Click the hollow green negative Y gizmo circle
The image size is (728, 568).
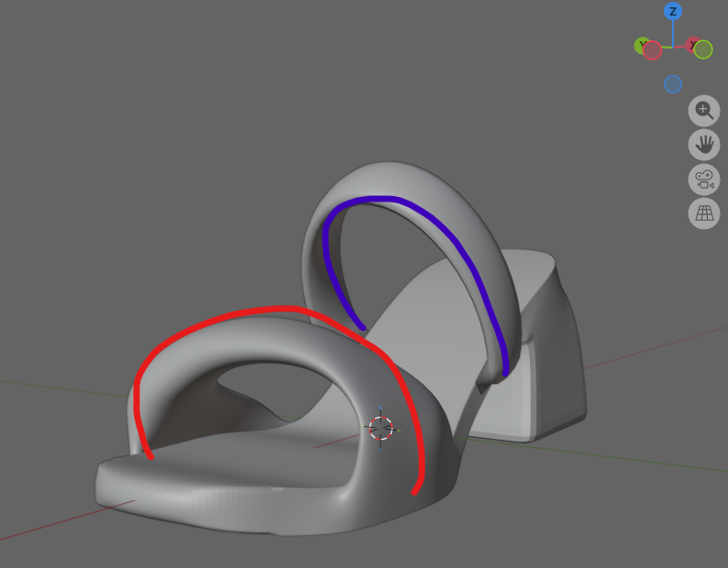[x=703, y=49]
